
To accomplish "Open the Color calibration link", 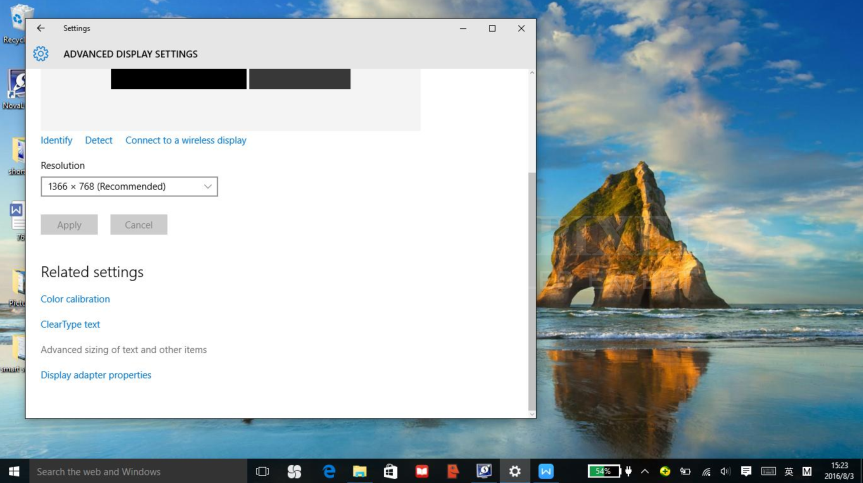I will coord(75,299).
